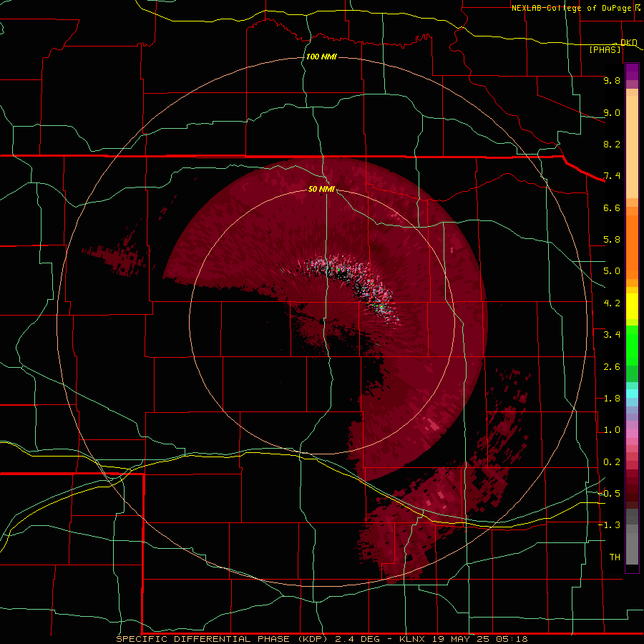The height and width of the screenshot is (644, 644).
Task: Select the -0.5 scale value
Action: pos(609,494)
